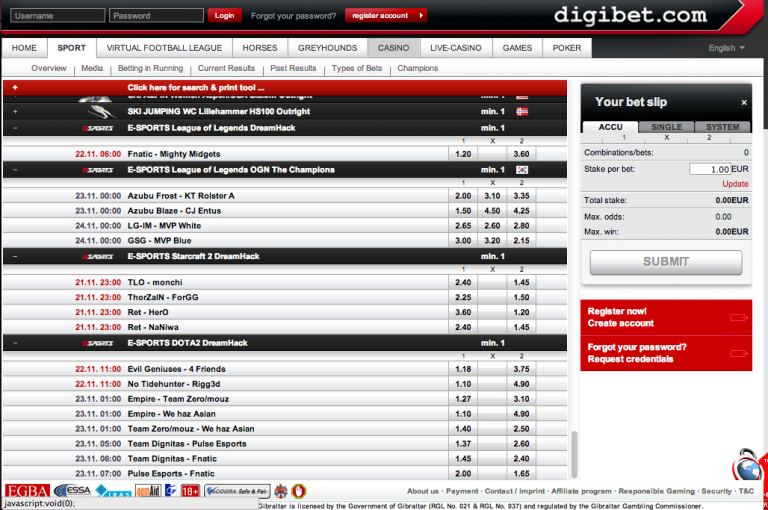This screenshot has width=768, height=510.
Task: Select the SYSTEM bet slip tab
Action: (722, 127)
